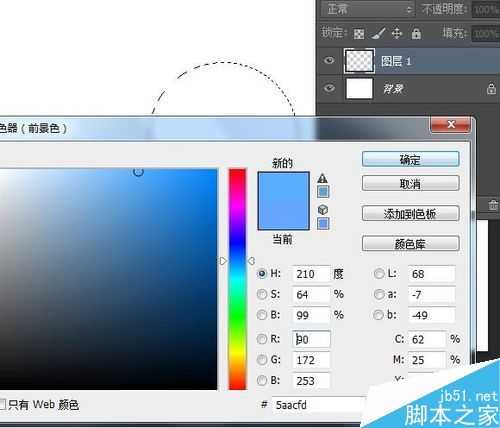Screen dimensions: 500x428
Task: Click the vertical hue spectrum slider
Action: 237,279
